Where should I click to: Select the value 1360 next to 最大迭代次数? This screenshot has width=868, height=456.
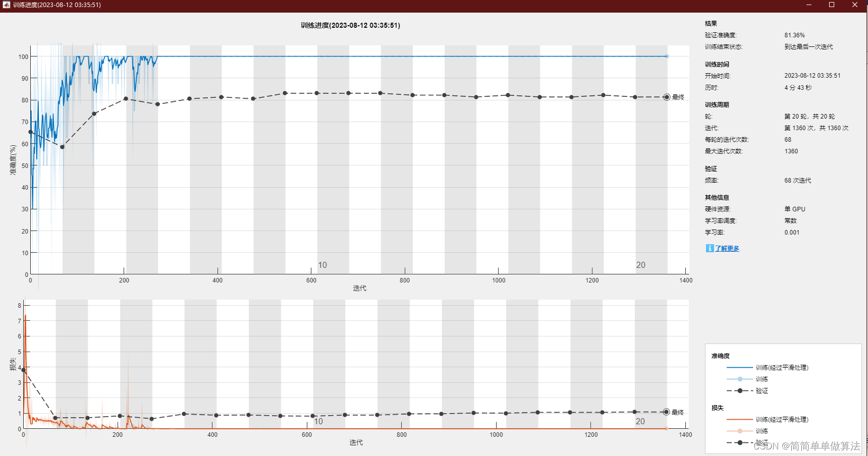tap(791, 151)
